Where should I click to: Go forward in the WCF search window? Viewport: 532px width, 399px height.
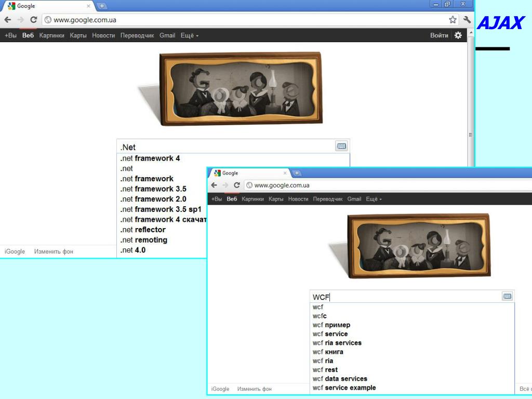(x=225, y=185)
